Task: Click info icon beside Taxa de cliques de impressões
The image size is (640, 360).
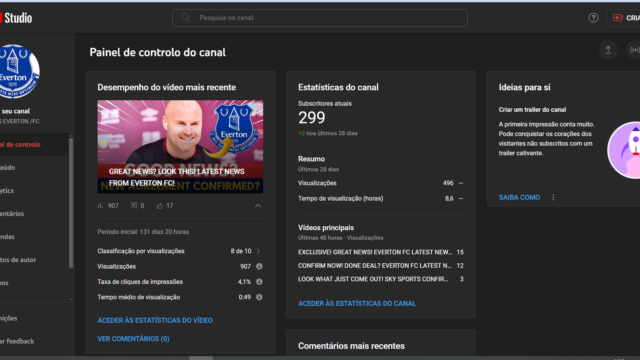Action: click(x=259, y=282)
